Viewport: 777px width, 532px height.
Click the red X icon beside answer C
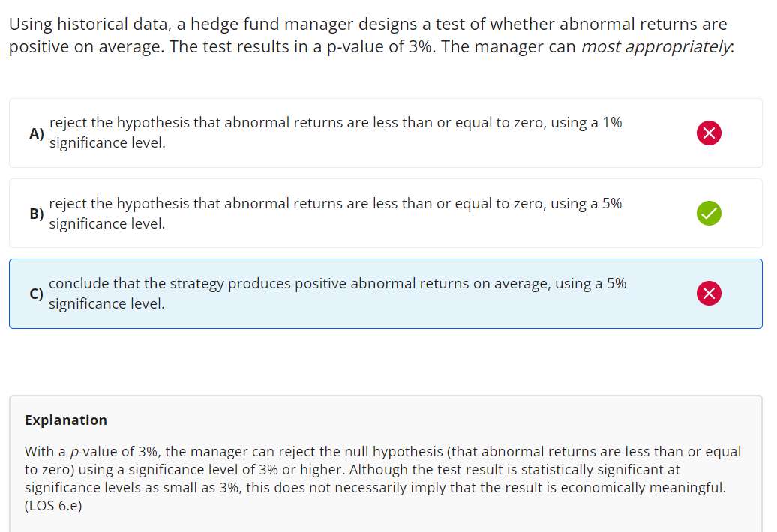(x=709, y=294)
